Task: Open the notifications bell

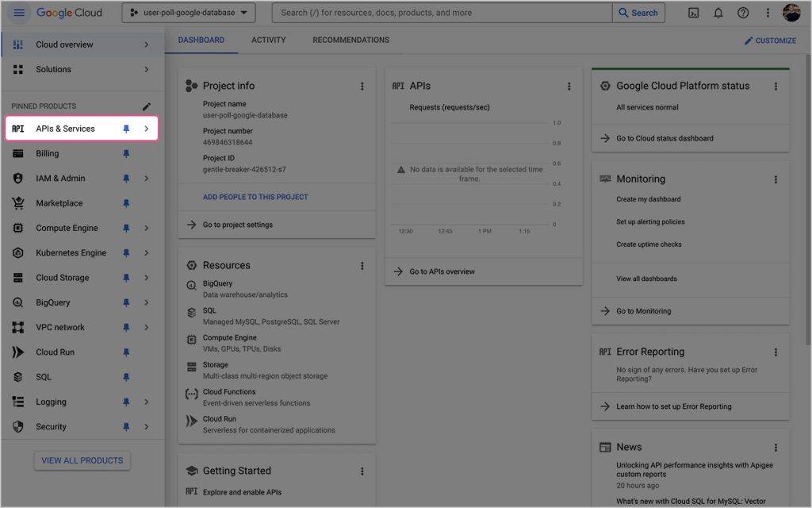Action: point(718,13)
